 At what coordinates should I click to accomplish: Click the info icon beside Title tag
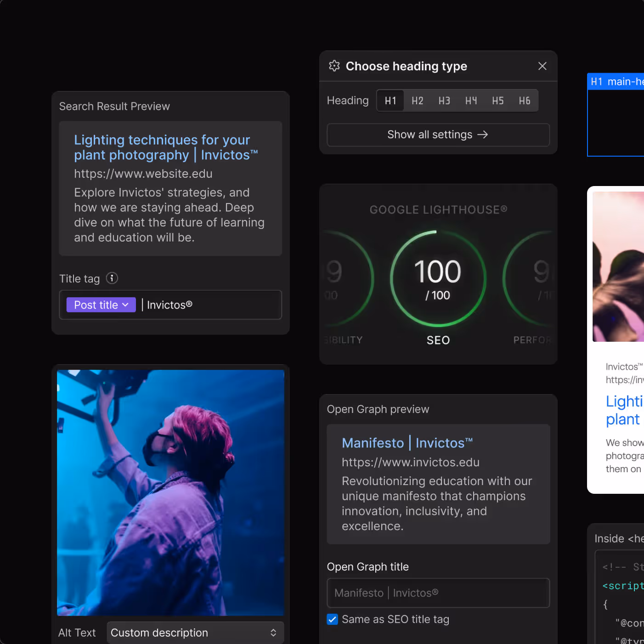pyautogui.click(x=112, y=278)
